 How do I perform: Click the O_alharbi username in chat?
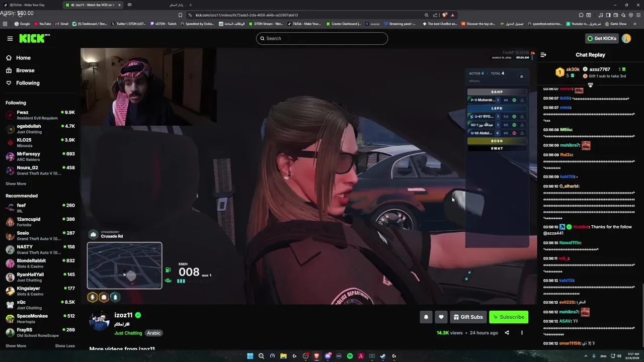[x=569, y=186]
